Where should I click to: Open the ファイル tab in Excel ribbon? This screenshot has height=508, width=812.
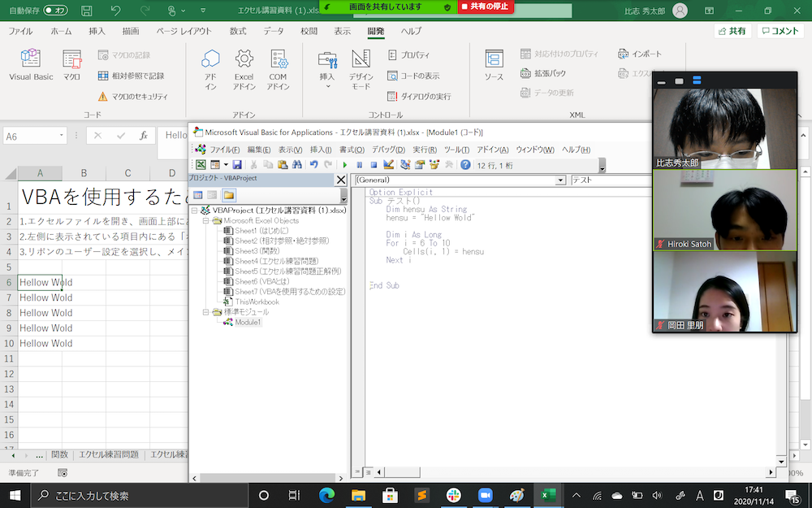pos(20,31)
